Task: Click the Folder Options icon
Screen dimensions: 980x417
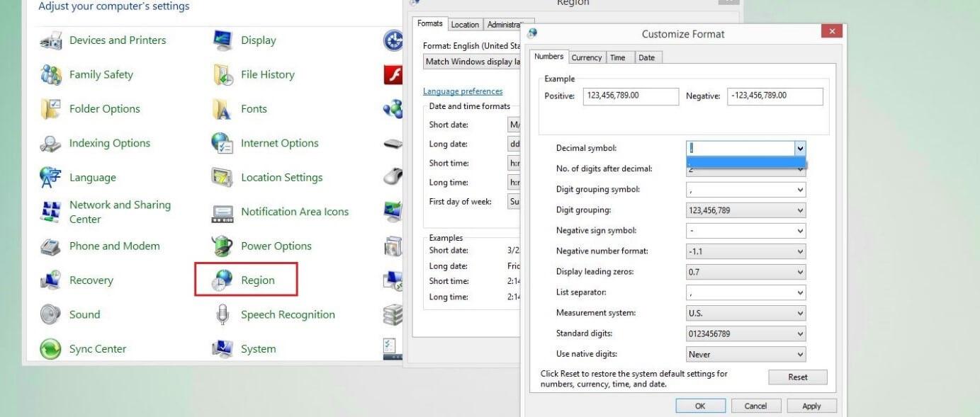Action: pos(51,109)
